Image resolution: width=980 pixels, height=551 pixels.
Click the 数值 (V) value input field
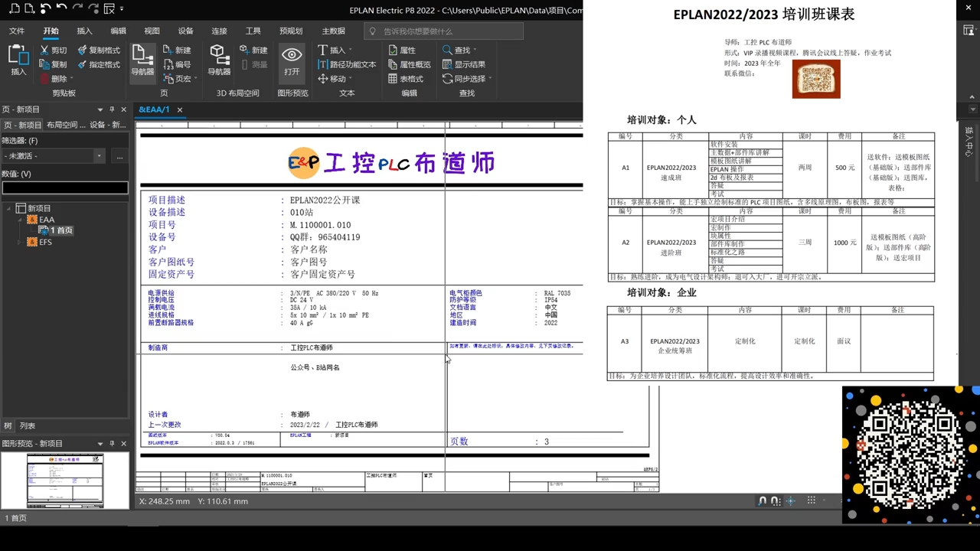click(65, 187)
